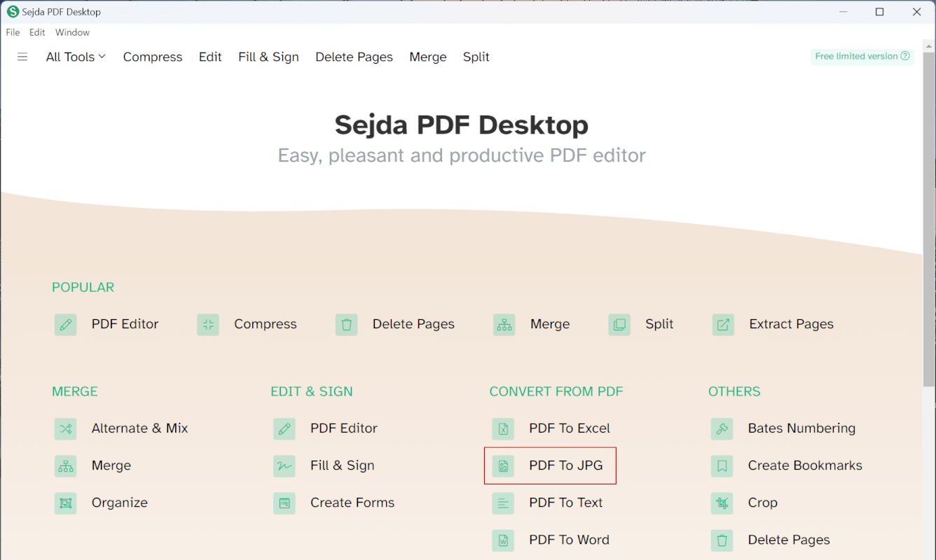This screenshot has height=560, width=936.
Task: Open Extract Pages tool link
Action: [792, 324]
